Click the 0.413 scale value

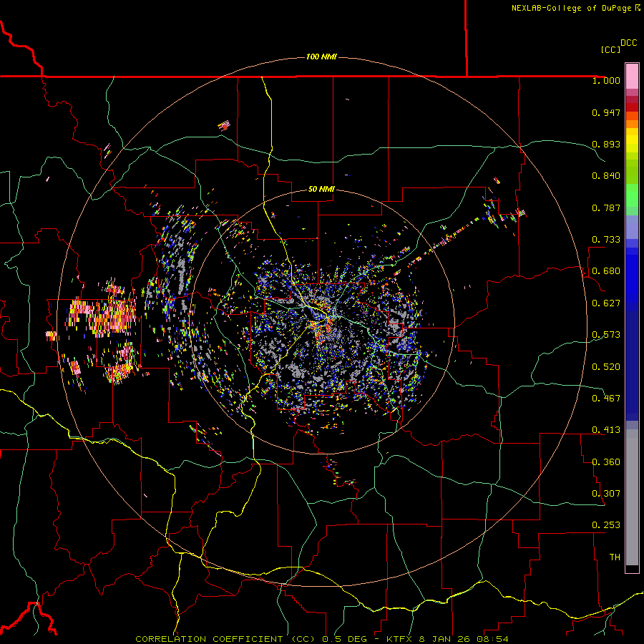tap(606, 430)
